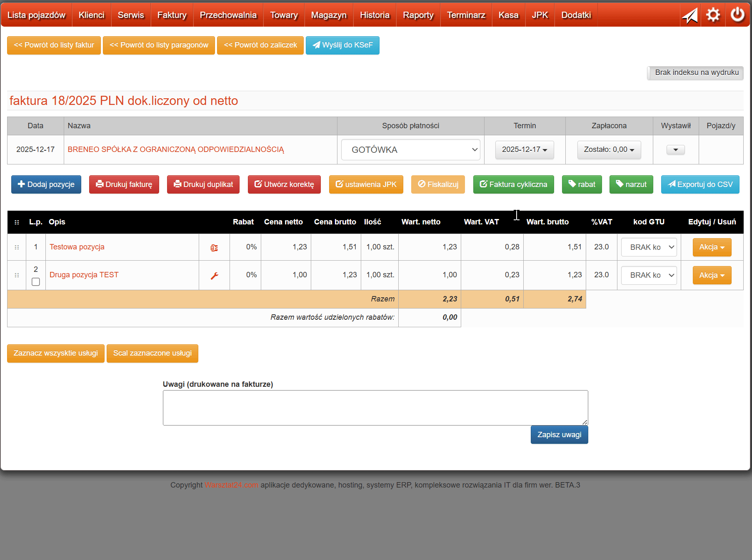
Task: Click the goods icon on Testowa pozycja row
Action: coord(214,248)
